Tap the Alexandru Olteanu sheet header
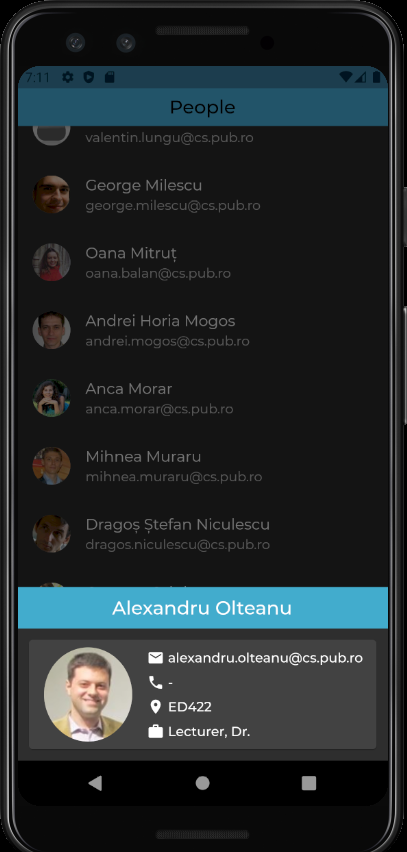This screenshot has width=407, height=852. coord(203,608)
